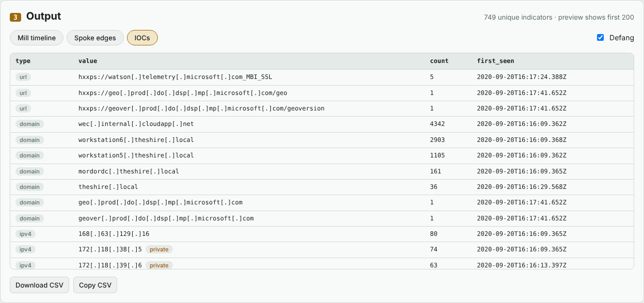Click workstation6[.]theshire[.]local value
Viewport: 644px width, 303px height.
tap(136, 140)
